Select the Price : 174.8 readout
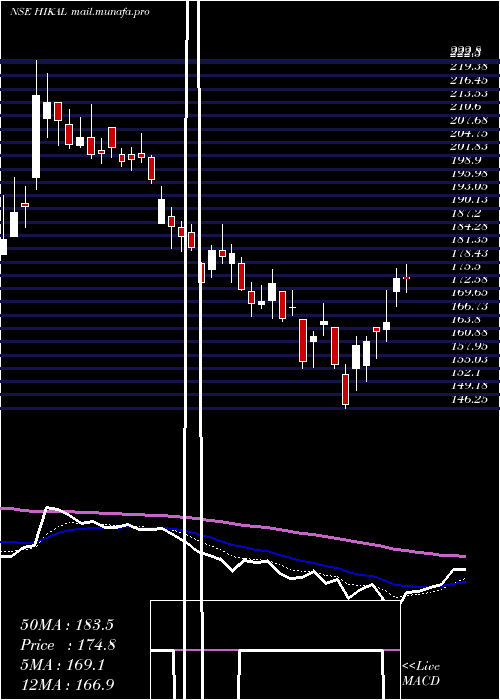The height and width of the screenshot is (700, 500). pyautogui.click(x=68, y=645)
